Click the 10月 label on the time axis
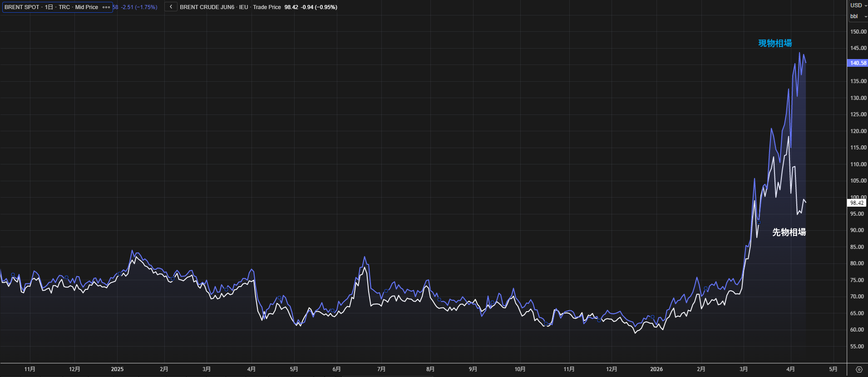 point(520,369)
